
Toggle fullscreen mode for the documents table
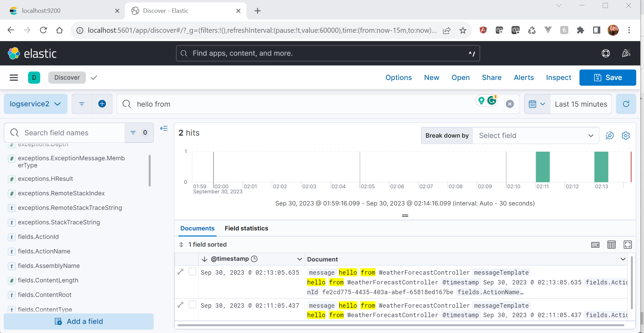tap(627, 245)
